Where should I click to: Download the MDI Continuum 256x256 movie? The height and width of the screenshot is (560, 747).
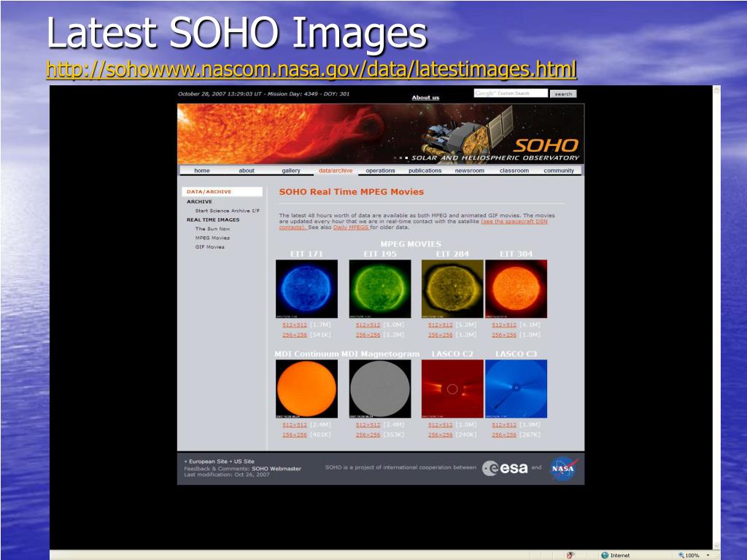[x=295, y=435]
